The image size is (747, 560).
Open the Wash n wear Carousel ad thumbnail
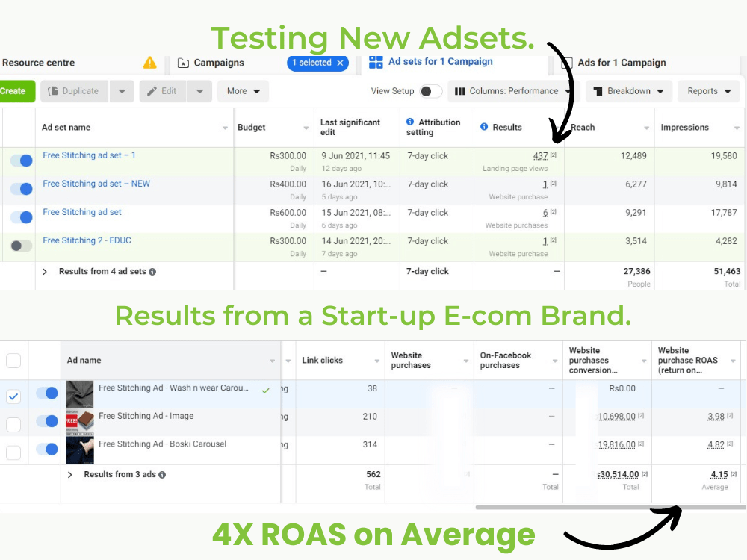point(80,393)
